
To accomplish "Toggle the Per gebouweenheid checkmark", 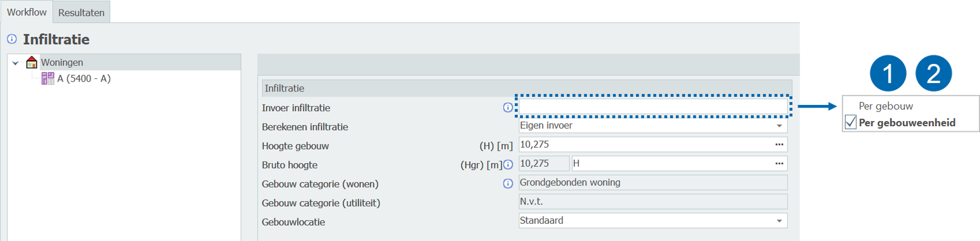I will point(851,123).
